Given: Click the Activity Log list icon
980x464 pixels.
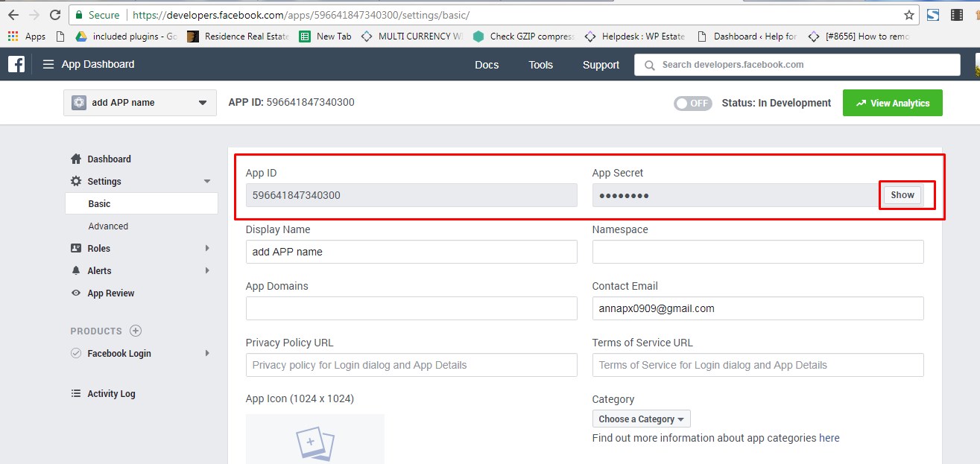Looking at the screenshot, I should (76, 393).
